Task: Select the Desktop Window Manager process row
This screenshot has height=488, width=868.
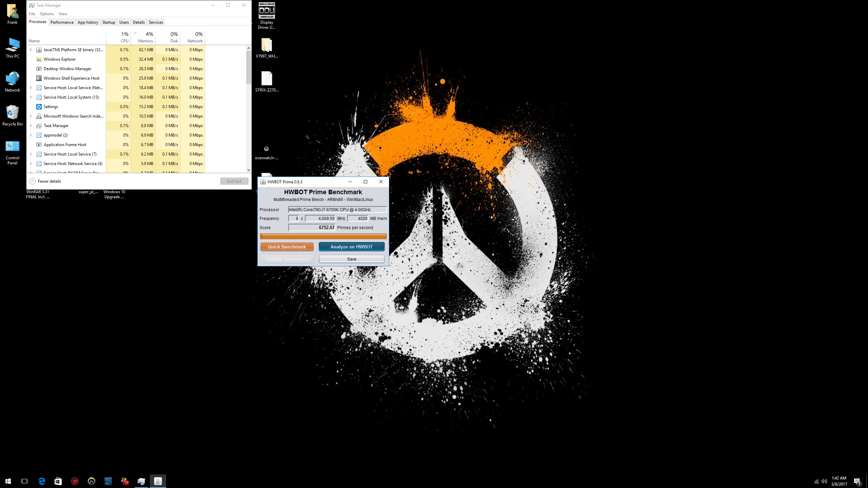Action: click(116, 69)
